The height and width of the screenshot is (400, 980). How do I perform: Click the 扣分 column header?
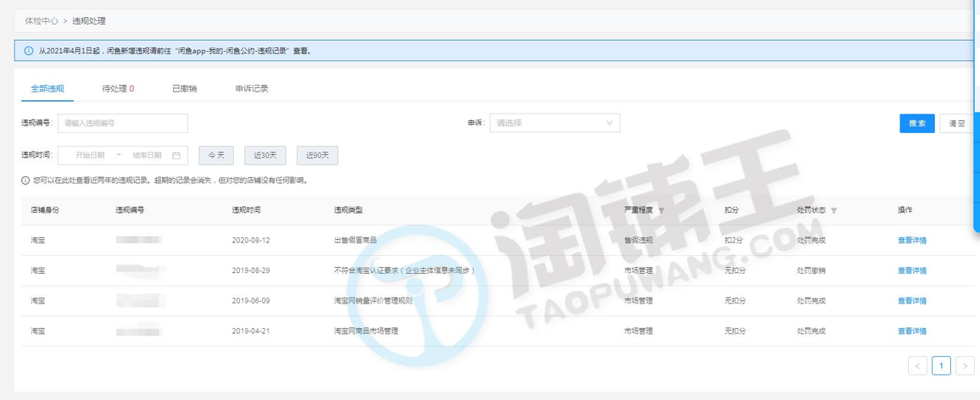pos(732,210)
